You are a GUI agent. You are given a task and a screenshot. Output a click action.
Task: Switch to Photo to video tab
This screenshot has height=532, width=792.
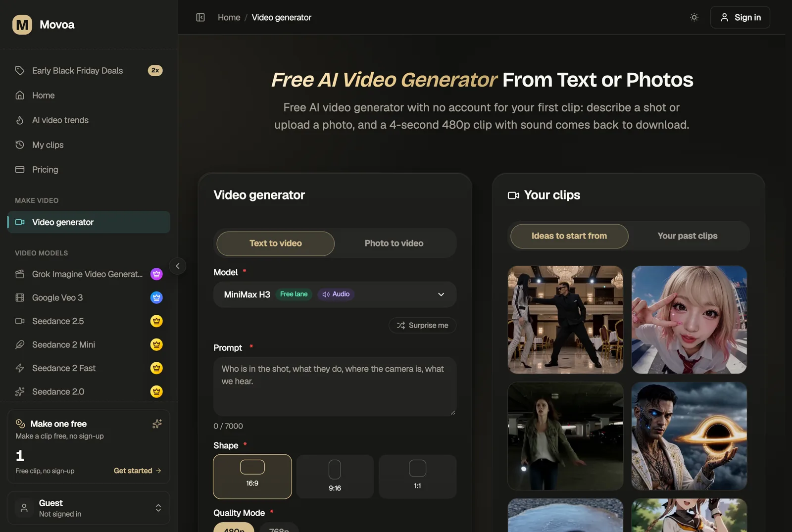click(394, 243)
